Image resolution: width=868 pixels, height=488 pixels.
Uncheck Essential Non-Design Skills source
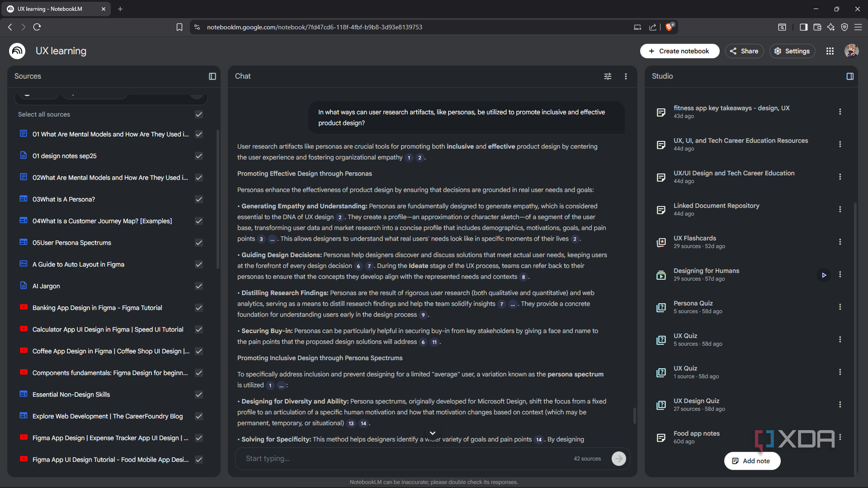pos(199,394)
